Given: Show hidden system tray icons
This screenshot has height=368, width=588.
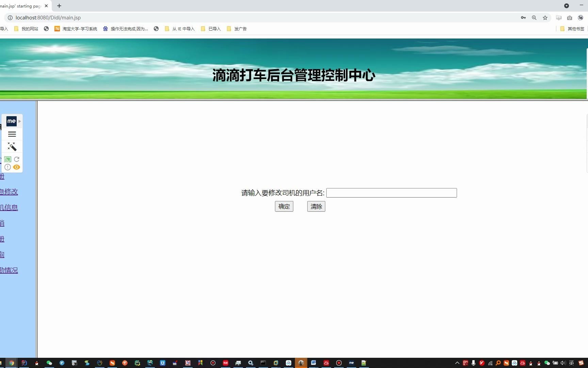Looking at the screenshot, I should [x=457, y=363].
